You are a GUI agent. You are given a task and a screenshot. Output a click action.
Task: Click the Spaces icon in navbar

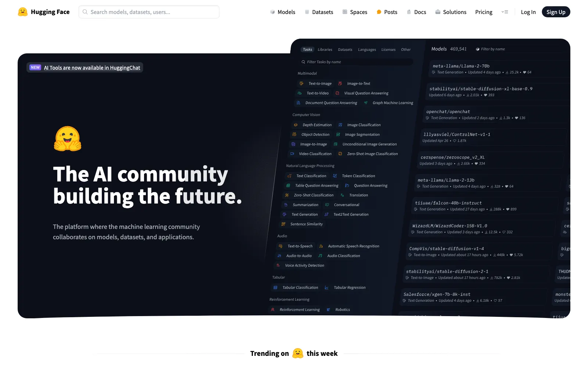345,12
